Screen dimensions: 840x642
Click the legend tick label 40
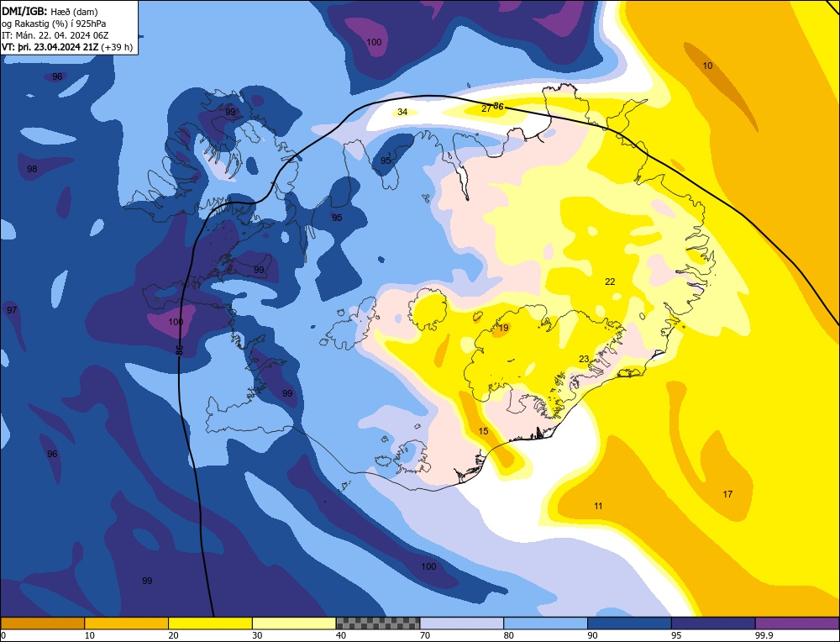(341, 635)
